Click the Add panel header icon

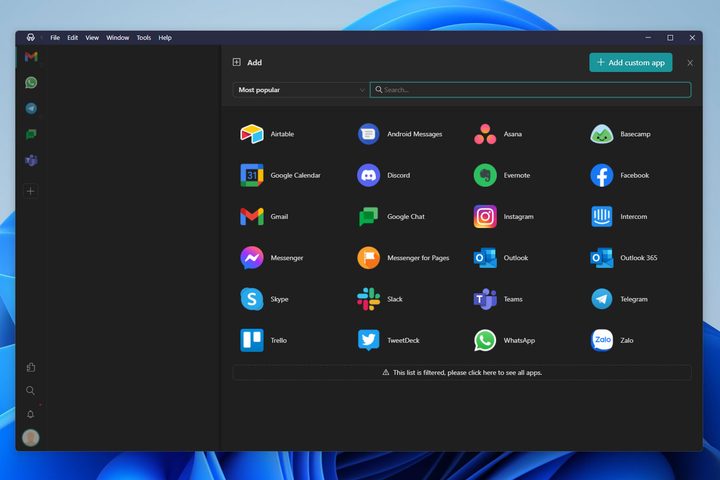pyautogui.click(x=236, y=62)
